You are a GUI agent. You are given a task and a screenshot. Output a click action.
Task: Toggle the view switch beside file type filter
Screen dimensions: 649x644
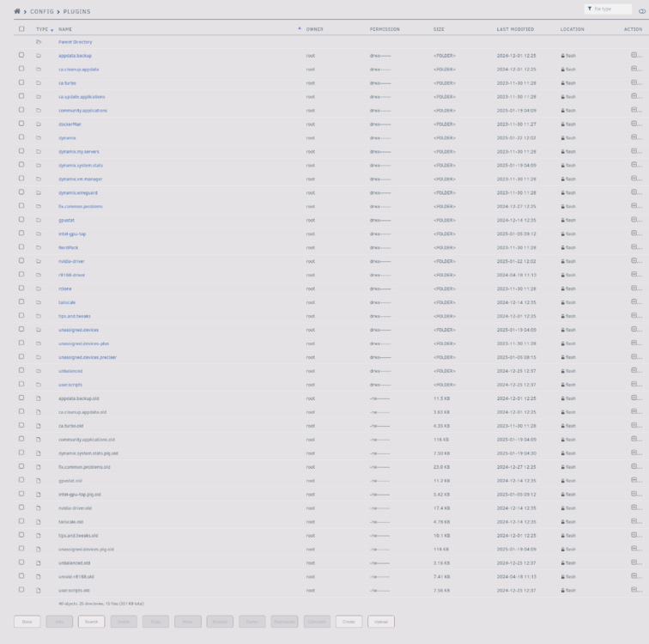pos(642,11)
